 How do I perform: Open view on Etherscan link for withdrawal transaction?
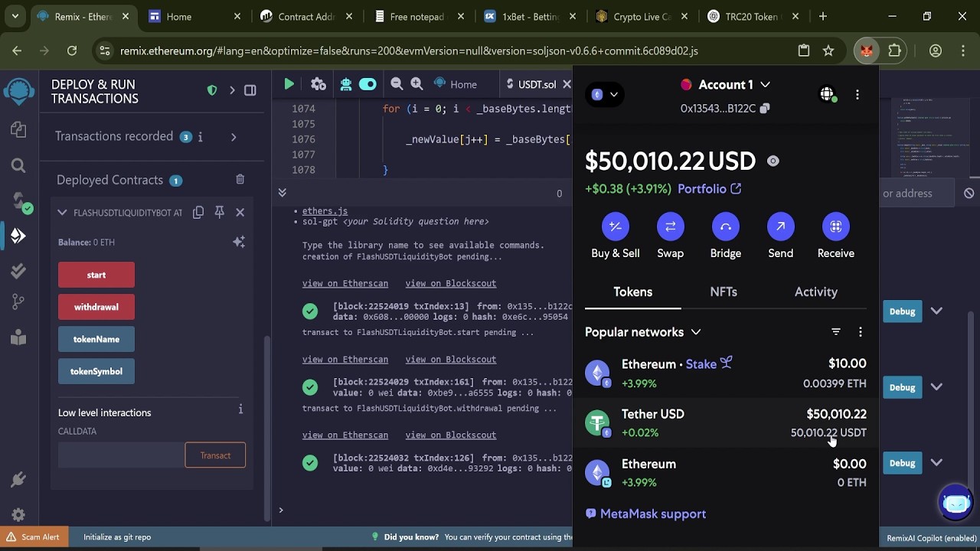(345, 435)
